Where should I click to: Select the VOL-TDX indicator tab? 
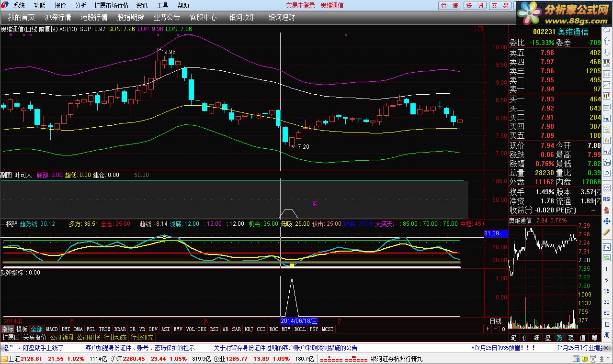tap(196, 329)
